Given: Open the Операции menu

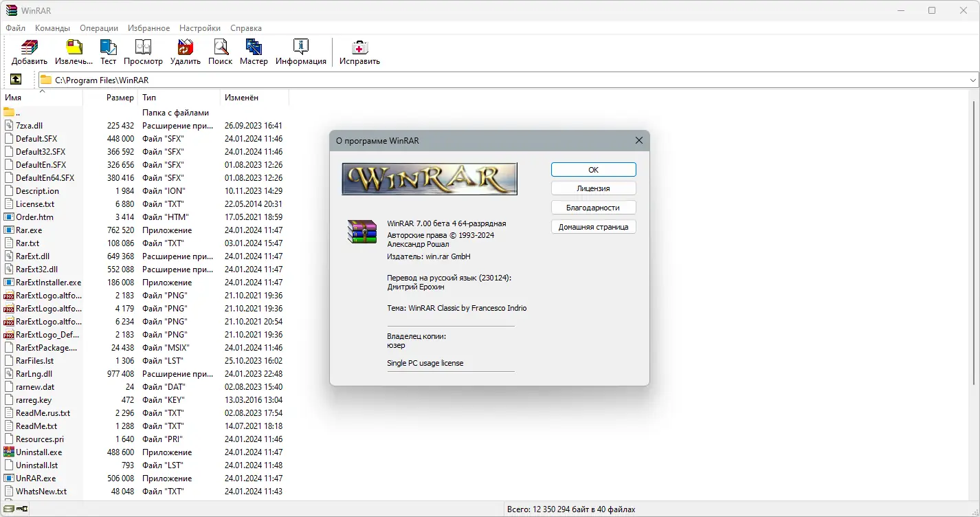Looking at the screenshot, I should click(x=99, y=28).
